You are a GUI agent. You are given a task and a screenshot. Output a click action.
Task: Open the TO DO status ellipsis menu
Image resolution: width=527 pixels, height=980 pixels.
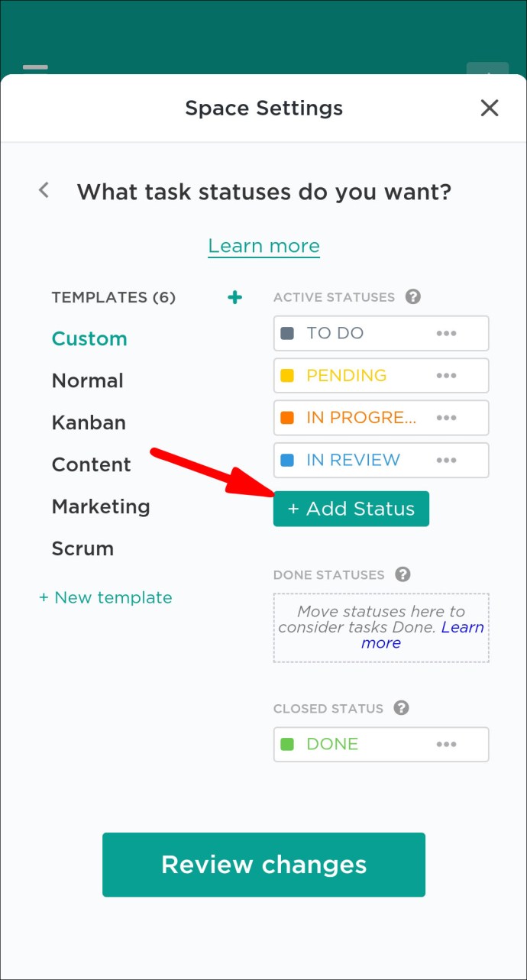(x=446, y=334)
